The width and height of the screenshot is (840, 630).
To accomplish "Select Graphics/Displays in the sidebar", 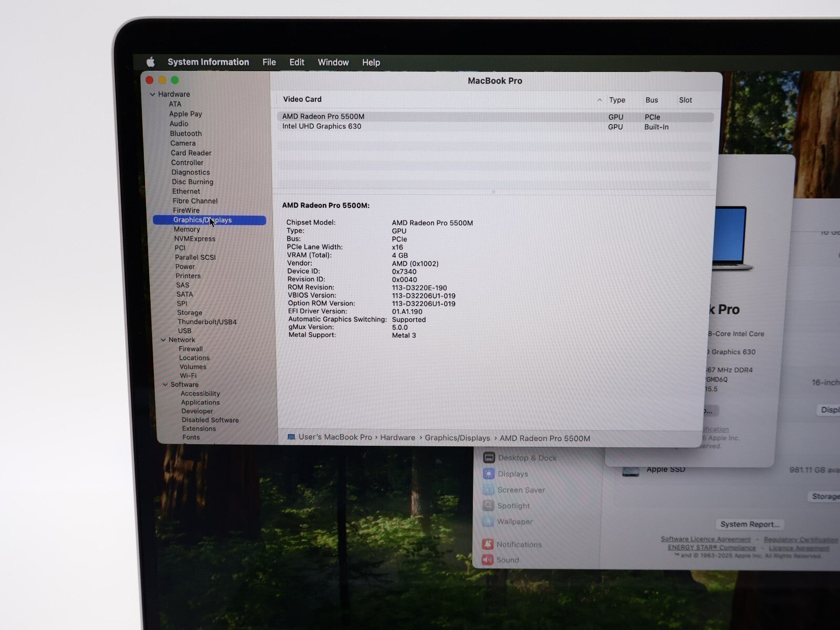I will [x=209, y=220].
